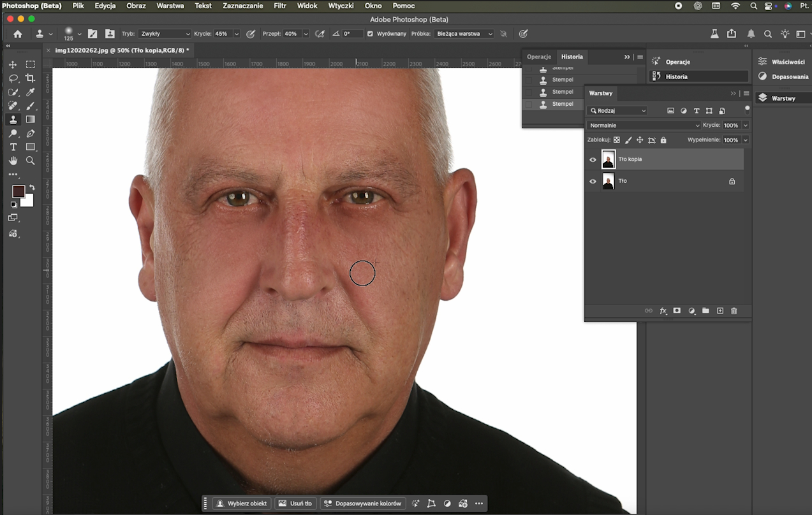Toggle the Wyrównany checkbox

point(370,34)
